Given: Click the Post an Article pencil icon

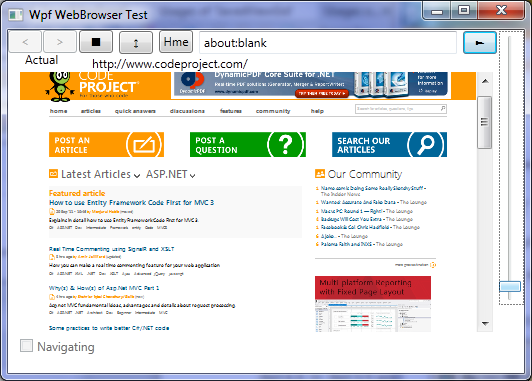Looking at the screenshot, I should point(144,145).
